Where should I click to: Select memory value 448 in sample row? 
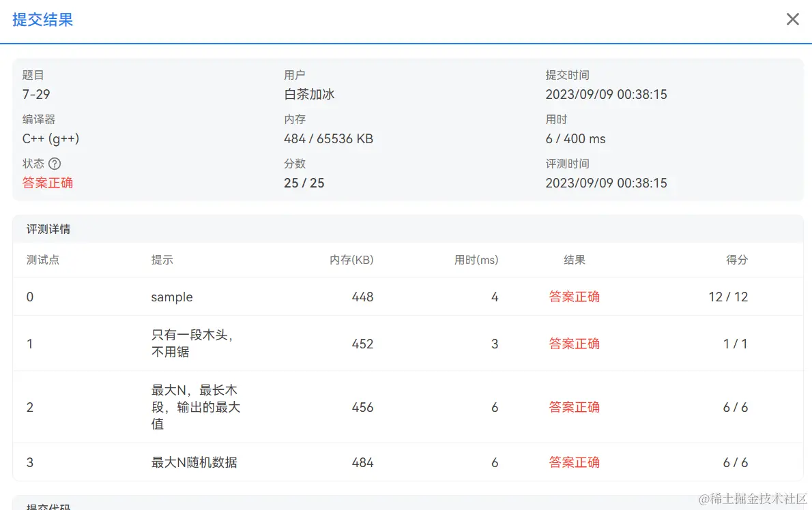(x=362, y=297)
